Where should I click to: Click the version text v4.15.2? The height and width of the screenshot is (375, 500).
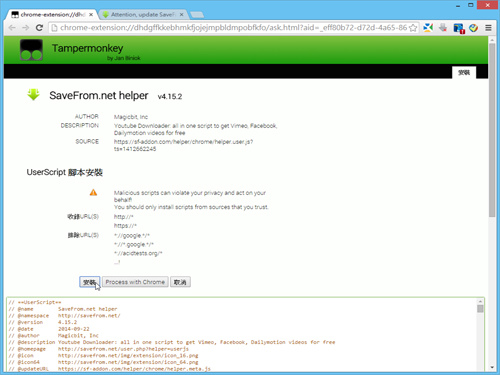click(170, 97)
